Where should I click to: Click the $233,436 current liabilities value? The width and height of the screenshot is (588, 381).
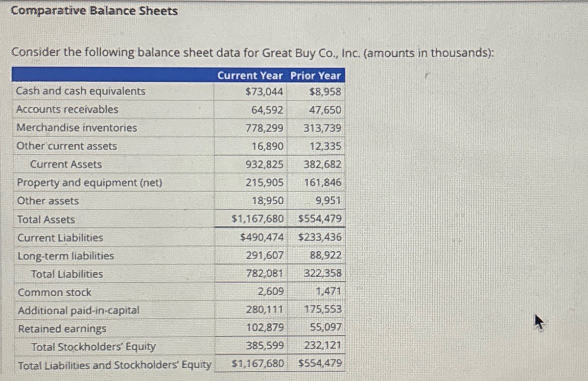point(320,238)
